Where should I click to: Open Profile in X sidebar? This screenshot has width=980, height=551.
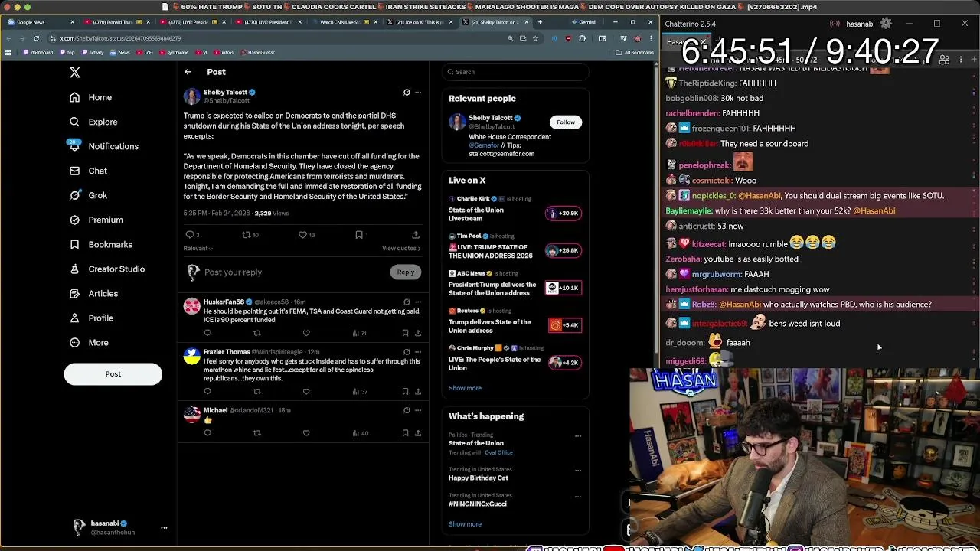(91, 318)
